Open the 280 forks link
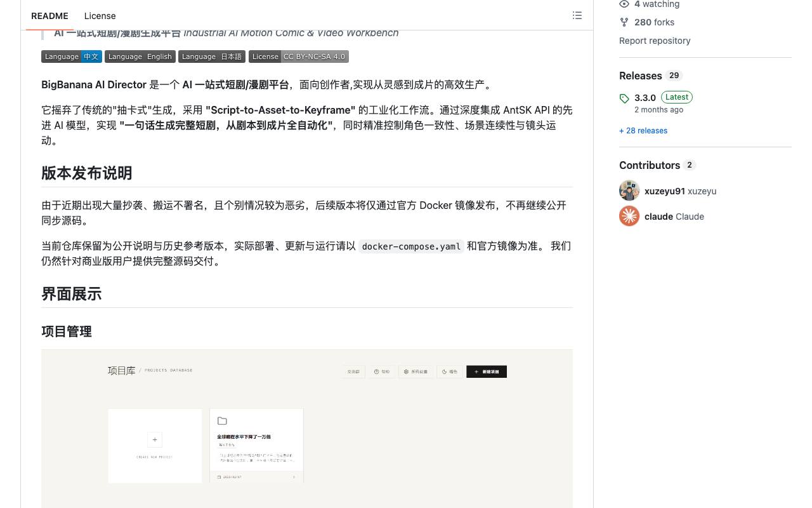The height and width of the screenshot is (508, 812). tap(654, 22)
